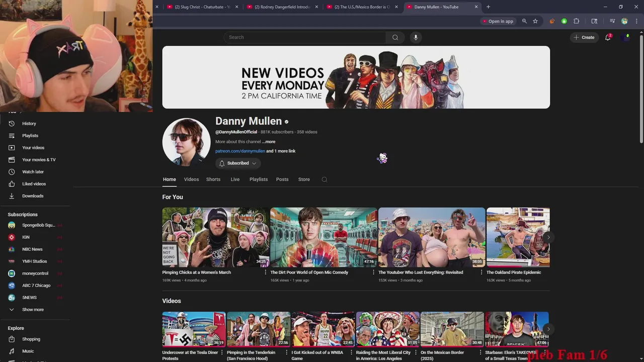The height and width of the screenshot is (362, 644).
Task: Bookmark this page with the star icon
Action: click(x=535, y=21)
